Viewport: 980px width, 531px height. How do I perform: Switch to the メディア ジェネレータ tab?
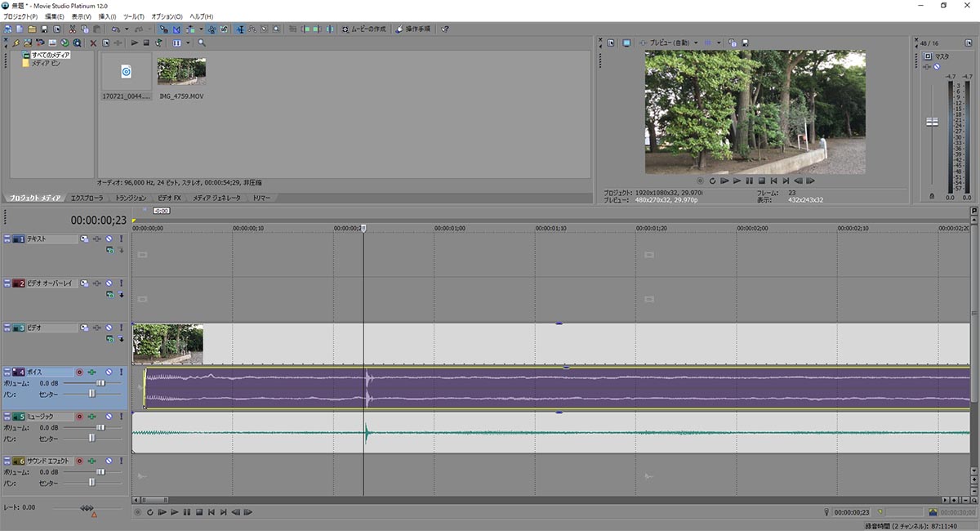point(216,198)
